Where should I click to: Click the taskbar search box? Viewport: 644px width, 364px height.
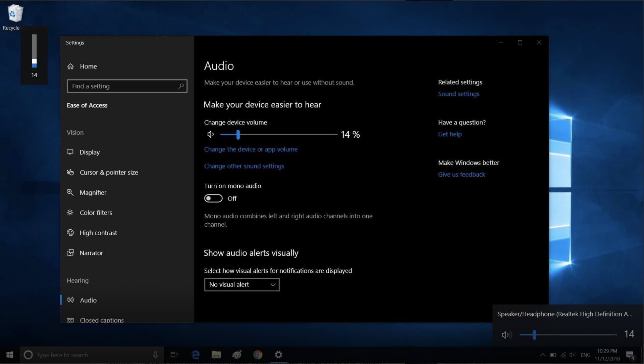tap(92, 355)
